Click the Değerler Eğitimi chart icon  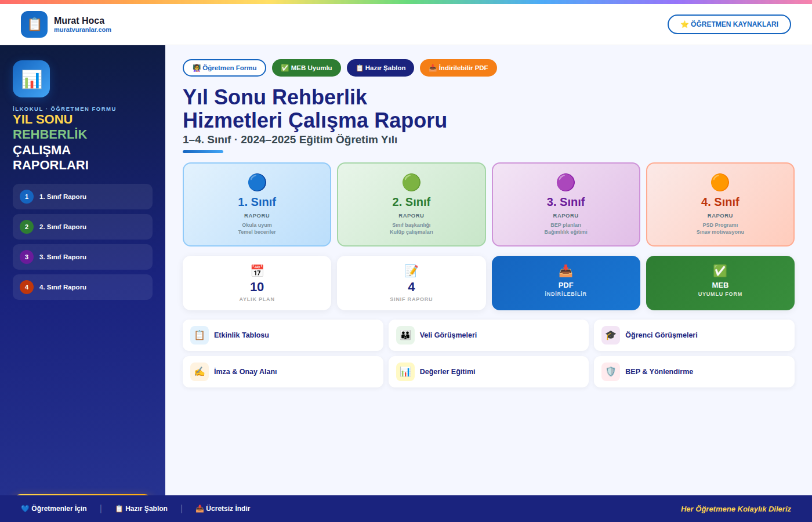(405, 372)
